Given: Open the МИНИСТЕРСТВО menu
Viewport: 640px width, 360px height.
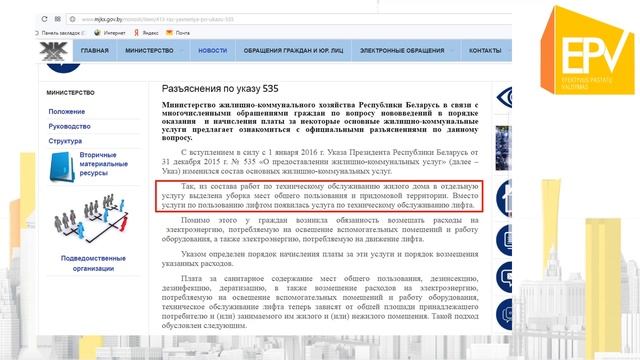Looking at the screenshot, I should [149, 51].
